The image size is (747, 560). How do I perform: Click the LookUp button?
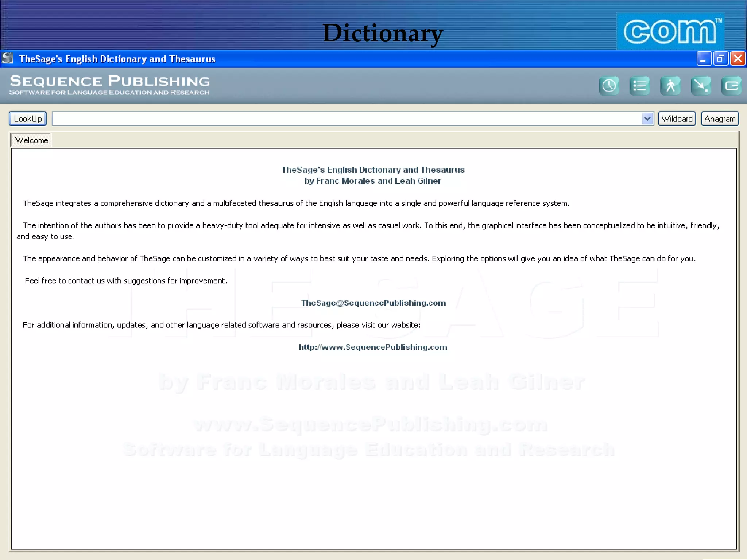click(x=28, y=118)
